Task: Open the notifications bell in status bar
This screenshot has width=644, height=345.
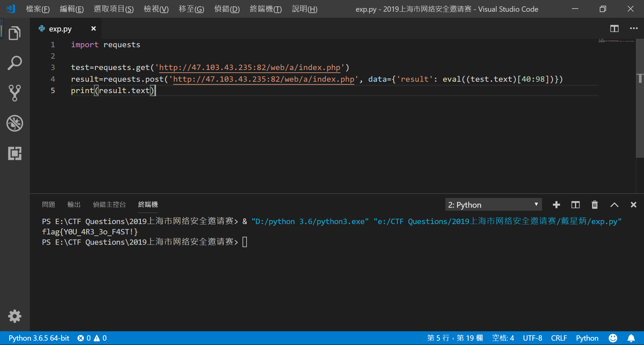Action: click(631, 338)
